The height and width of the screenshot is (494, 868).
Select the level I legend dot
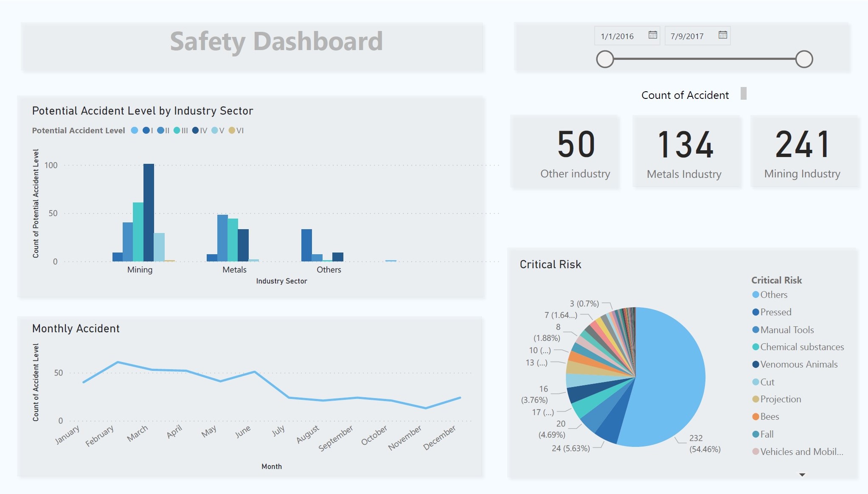(x=146, y=130)
